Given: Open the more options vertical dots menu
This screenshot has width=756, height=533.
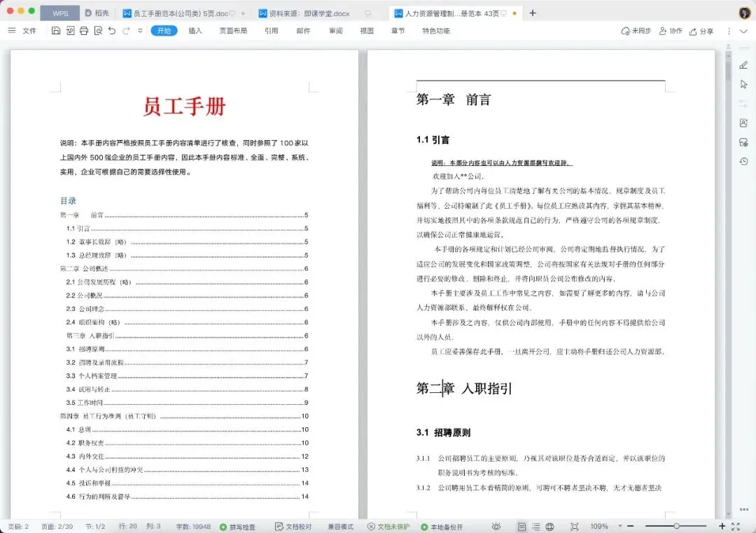Looking at the screenshot, I should pyautogui.click(x=729, y=31).
